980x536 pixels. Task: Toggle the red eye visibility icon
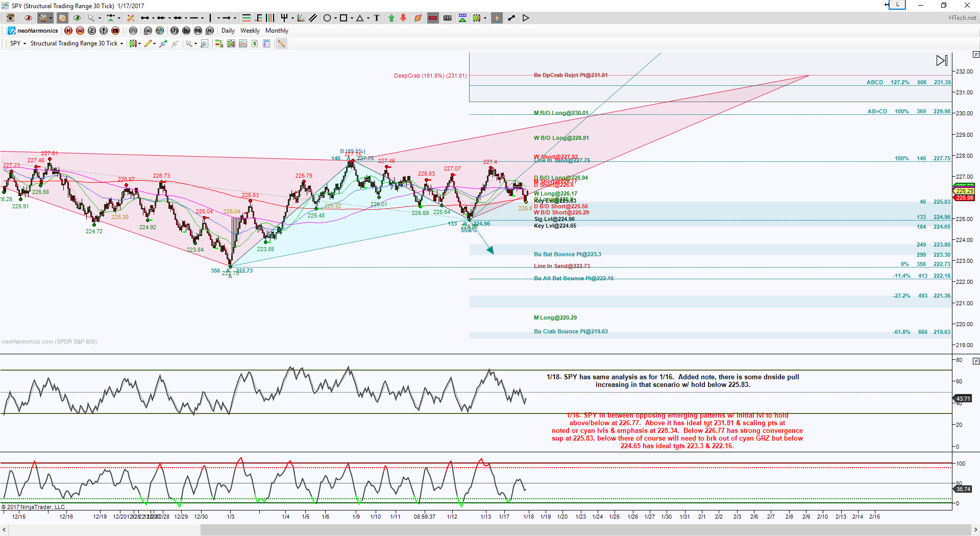28,18
